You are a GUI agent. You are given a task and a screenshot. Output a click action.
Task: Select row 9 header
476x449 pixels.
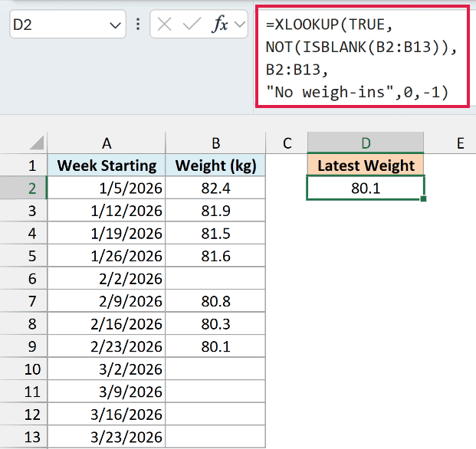(24, 346)
